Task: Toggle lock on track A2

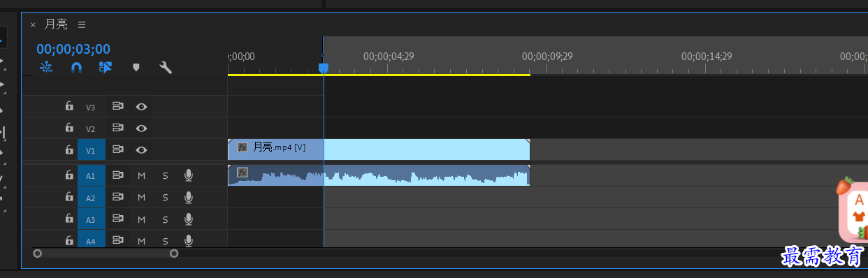Action: [69, 198]
